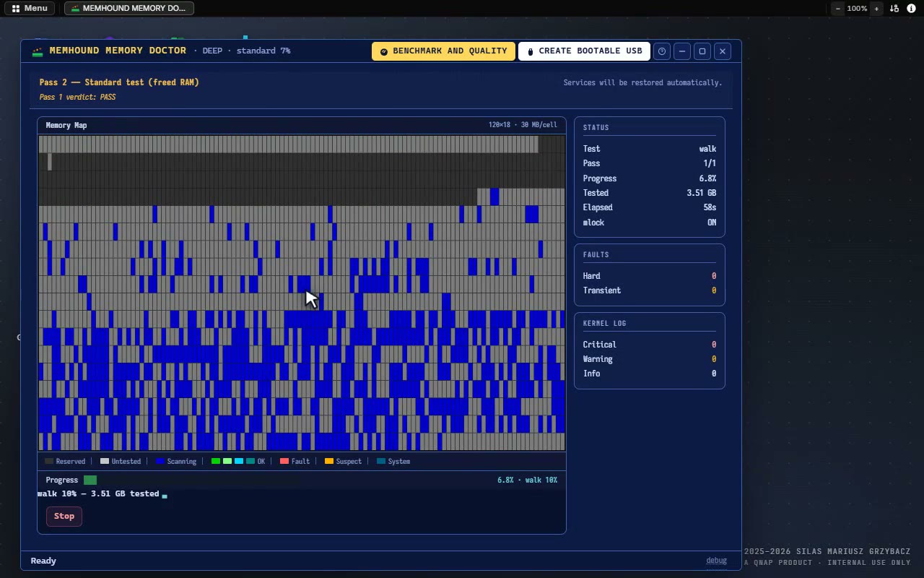Maximize the Memhound Memory Doctor window
Screen dimensions: 924x578
tap(702, 51)
